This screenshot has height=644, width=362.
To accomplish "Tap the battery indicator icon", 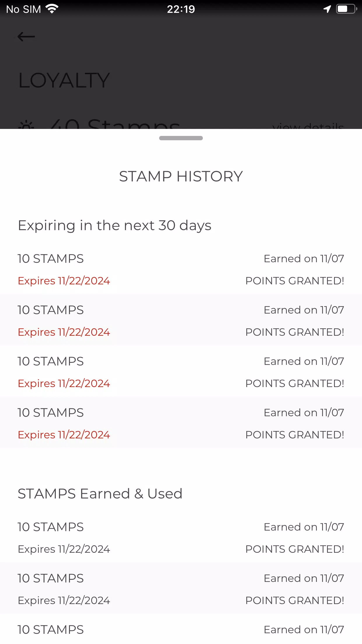I will pos(347,9).
